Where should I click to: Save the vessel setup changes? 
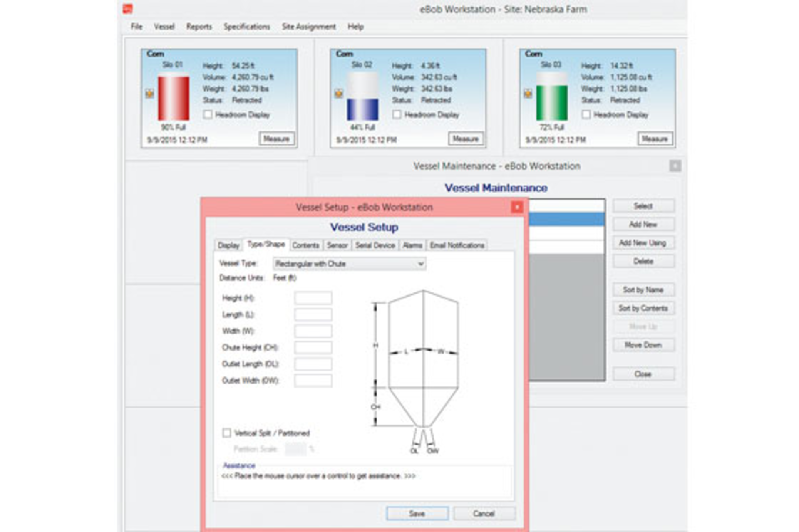(417, 513)
